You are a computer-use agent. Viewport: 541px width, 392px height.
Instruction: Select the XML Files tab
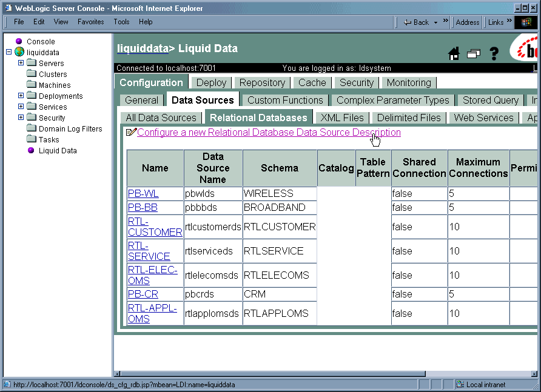pos(342,118)
